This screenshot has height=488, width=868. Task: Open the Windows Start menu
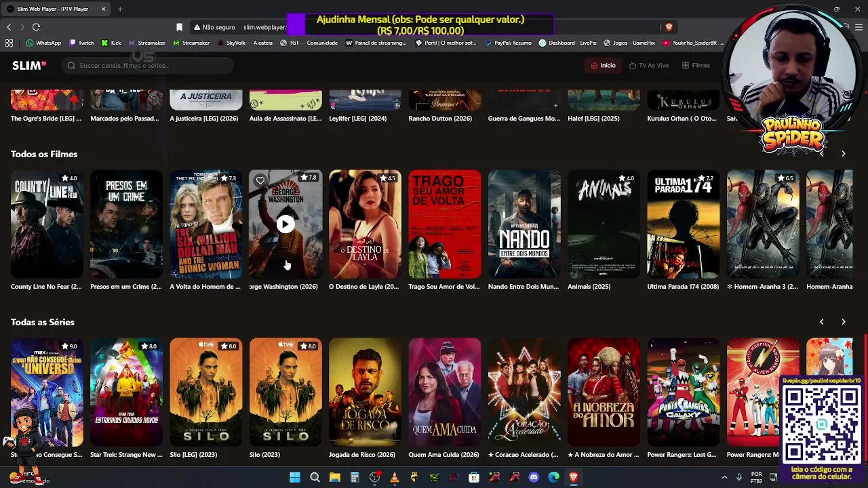point(295,477)
